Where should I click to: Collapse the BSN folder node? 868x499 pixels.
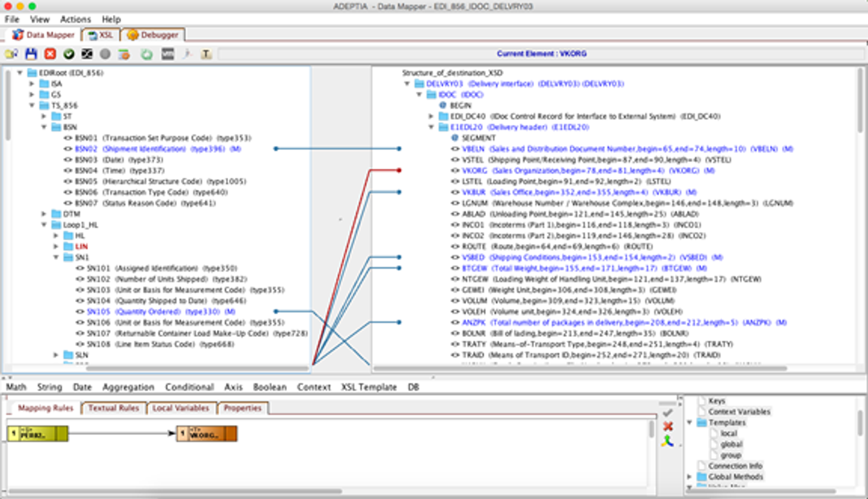click(x=44, y=127)
